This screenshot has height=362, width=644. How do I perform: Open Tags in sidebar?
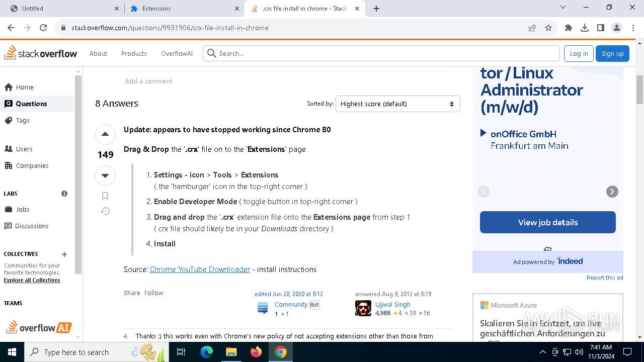pyautogui.click(x=37, y=120)
